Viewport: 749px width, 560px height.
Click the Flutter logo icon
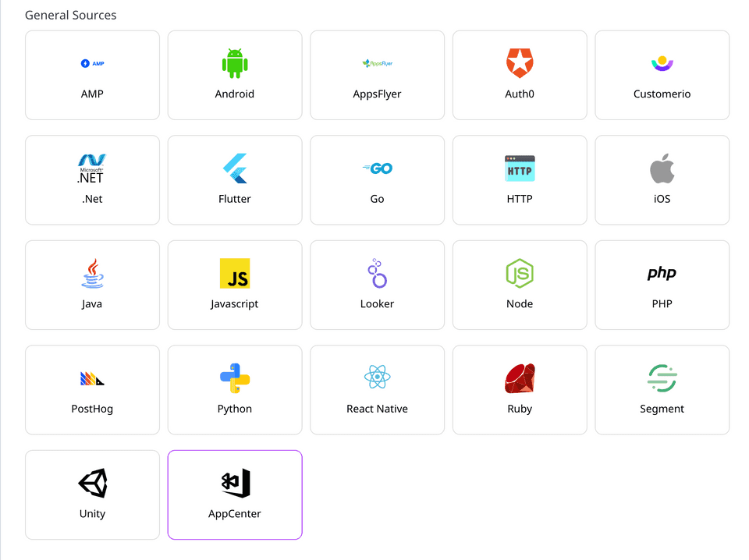235,168
